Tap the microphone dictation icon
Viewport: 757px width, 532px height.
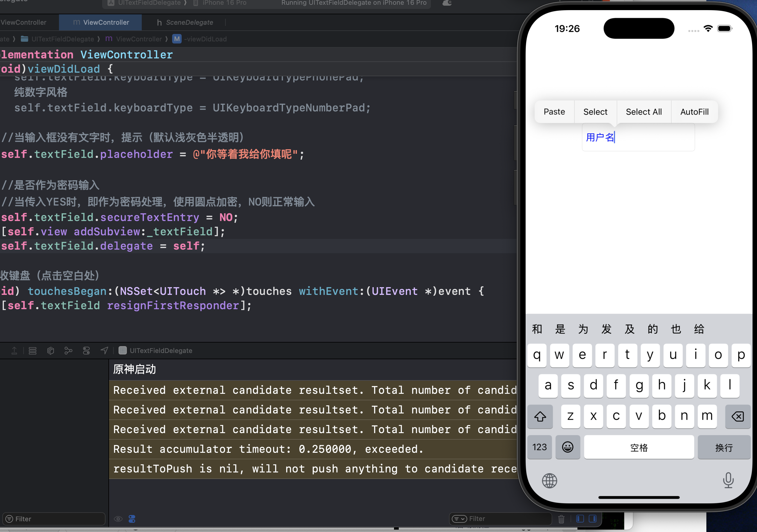728,480
